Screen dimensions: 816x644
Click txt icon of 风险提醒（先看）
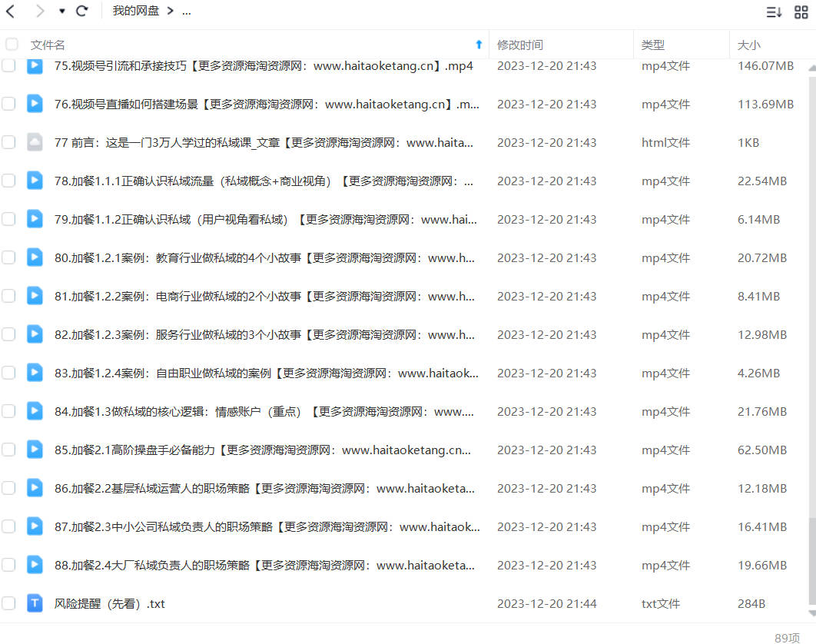[x=35, y=603]
